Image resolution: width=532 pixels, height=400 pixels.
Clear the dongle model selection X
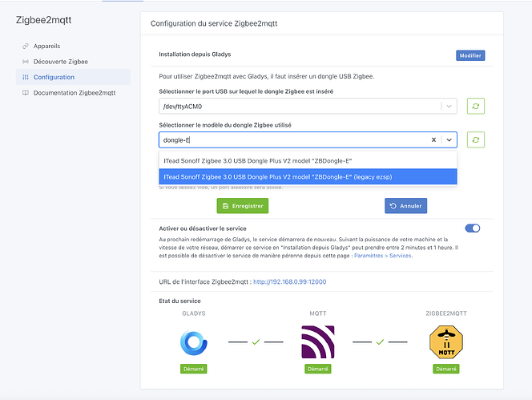tap(433, 140)
